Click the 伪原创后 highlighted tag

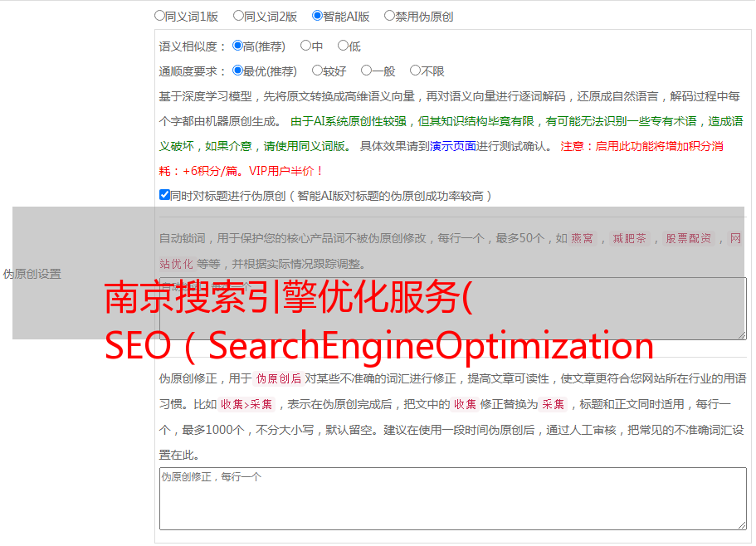tap(279, 378)
